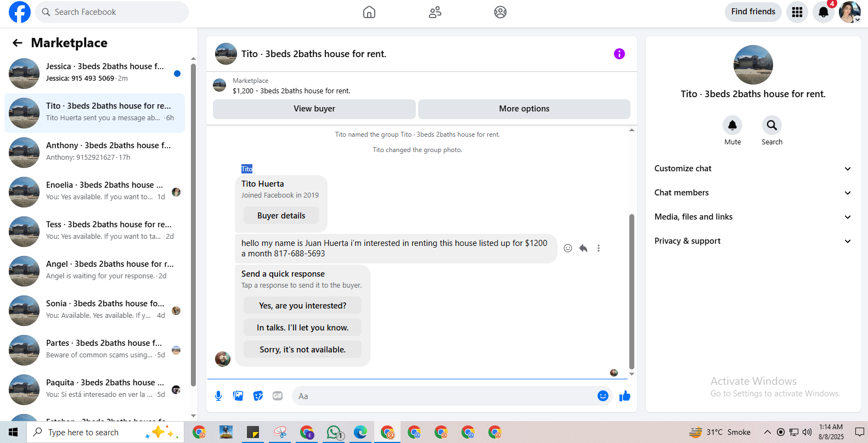Image resolution: width=868 pixels, height=443 pixels.
Task: Open the Jessica 3beds 2baths conversation
Action: pyautogui.click(x=95, y=74)
